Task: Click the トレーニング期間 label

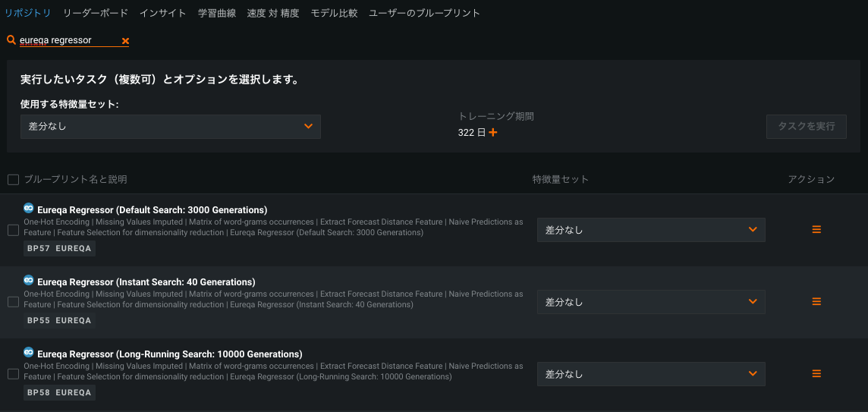Action: click(x=496, y=116)
